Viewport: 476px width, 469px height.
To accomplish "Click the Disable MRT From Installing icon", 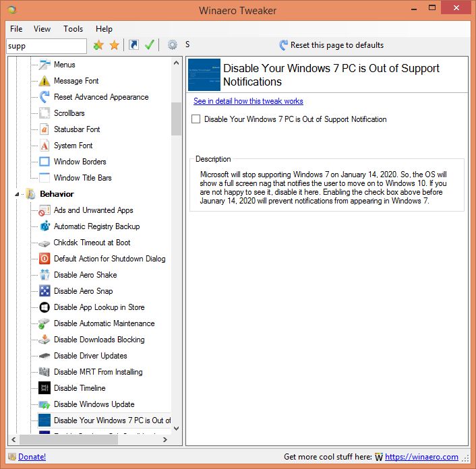I will point(44,372).
